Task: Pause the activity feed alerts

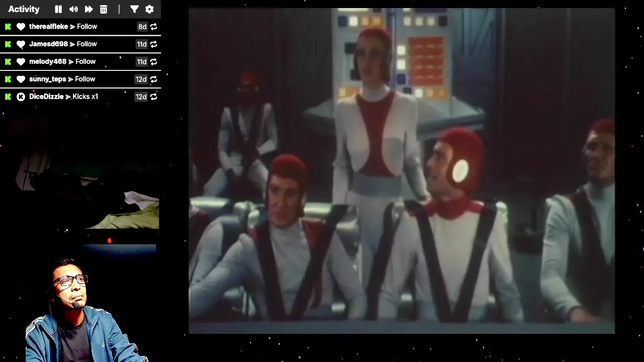Action: pyautogui.click(x=58, y=9)
